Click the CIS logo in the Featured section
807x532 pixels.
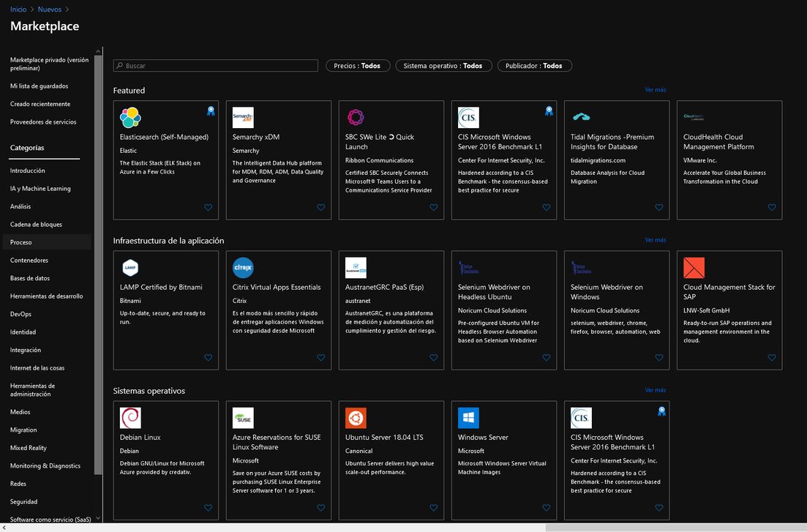tap(468, 117)
